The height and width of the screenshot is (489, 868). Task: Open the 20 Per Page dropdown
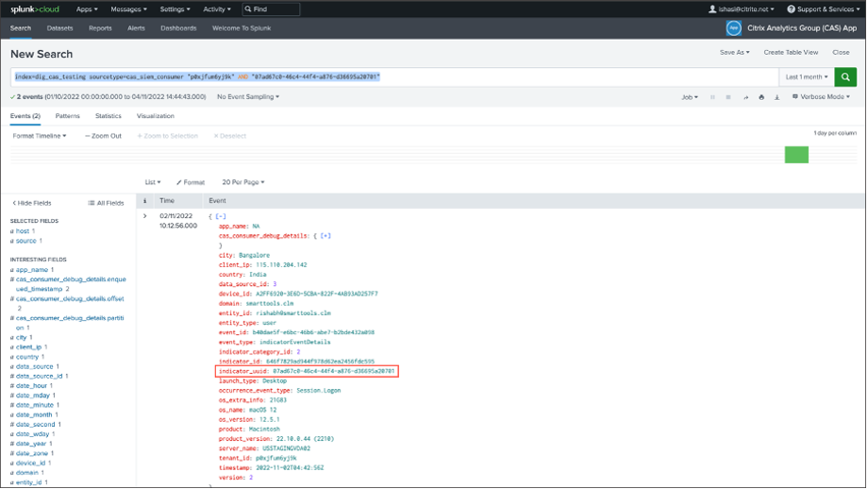pos(242,182)
